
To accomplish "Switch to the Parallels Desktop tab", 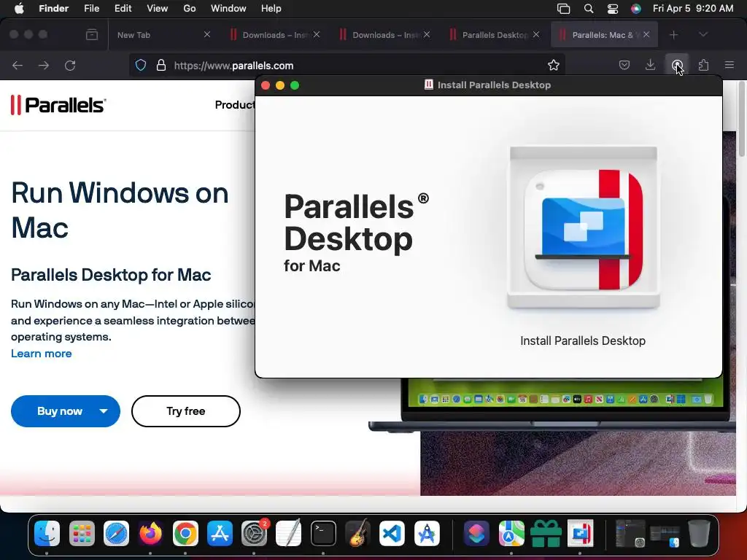I will (495, 35).
